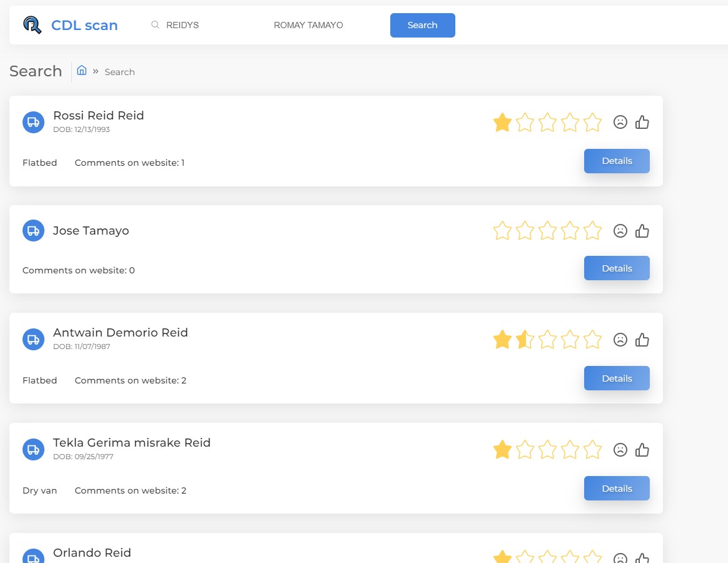Click sad face icon for Jose Tamayo
The height and width of the screenshot is (563, 728).
pyautogui.click(x=620, y=231)
